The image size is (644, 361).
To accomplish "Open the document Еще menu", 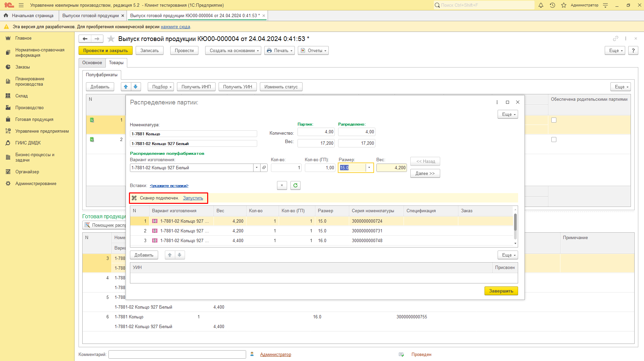I will tap(615, 50).
